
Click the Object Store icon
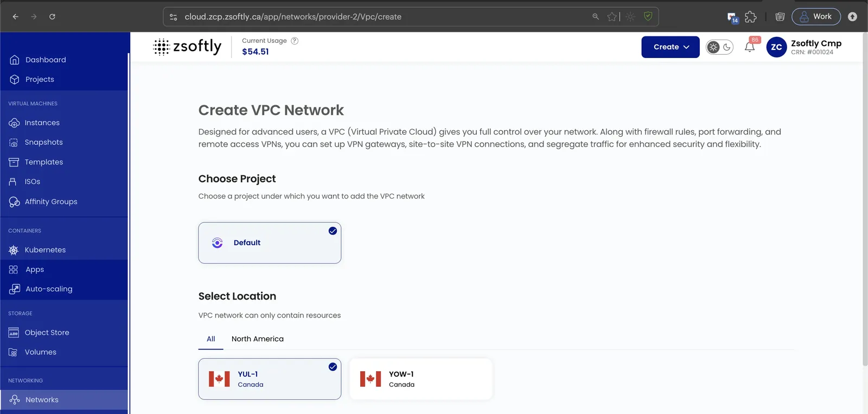(x=14, y=333)
